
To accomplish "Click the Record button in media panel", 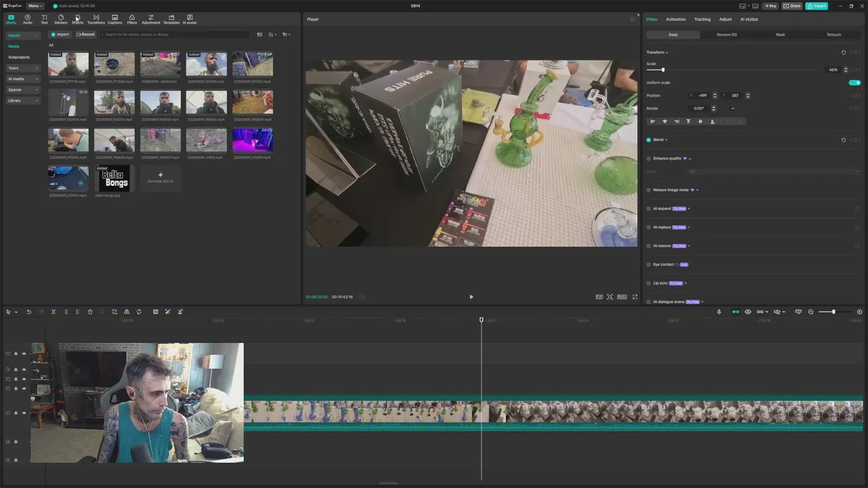I will click(x=85, y=35).
